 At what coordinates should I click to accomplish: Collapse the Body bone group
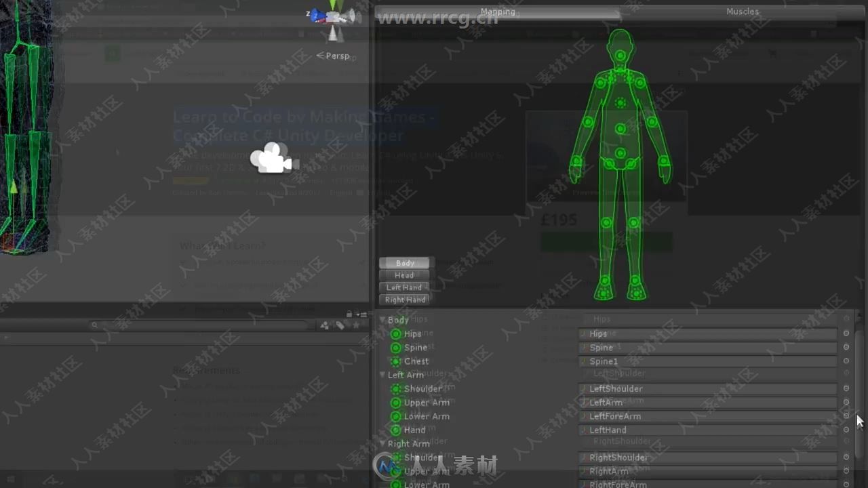pos(382,320)
